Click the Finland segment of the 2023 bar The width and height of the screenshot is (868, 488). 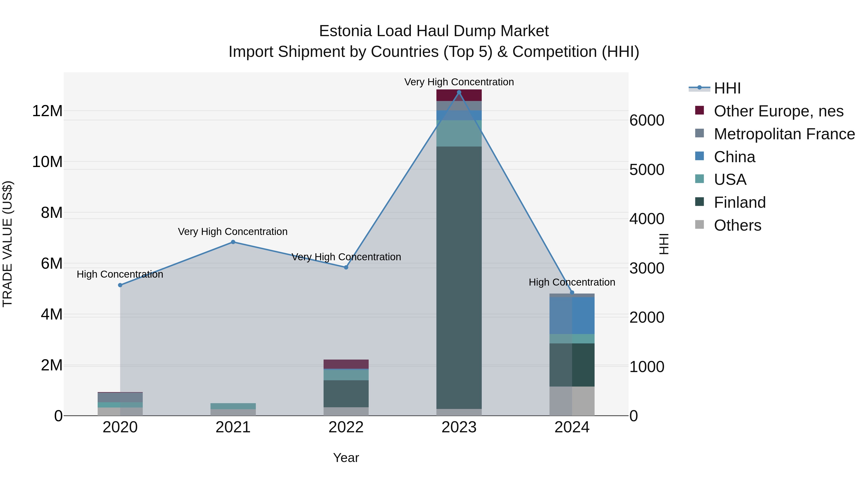pos(459,278)
